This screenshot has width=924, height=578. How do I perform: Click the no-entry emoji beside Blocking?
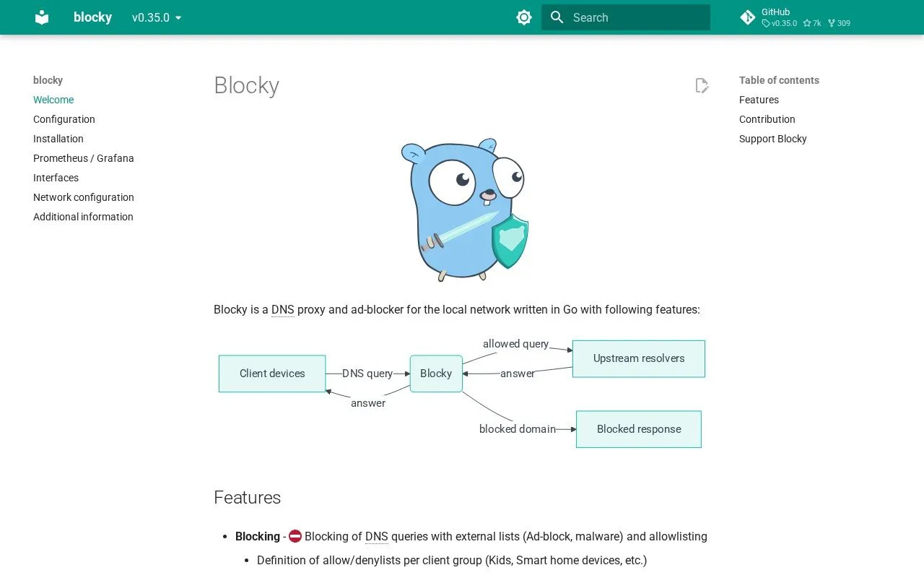[295, 536]
